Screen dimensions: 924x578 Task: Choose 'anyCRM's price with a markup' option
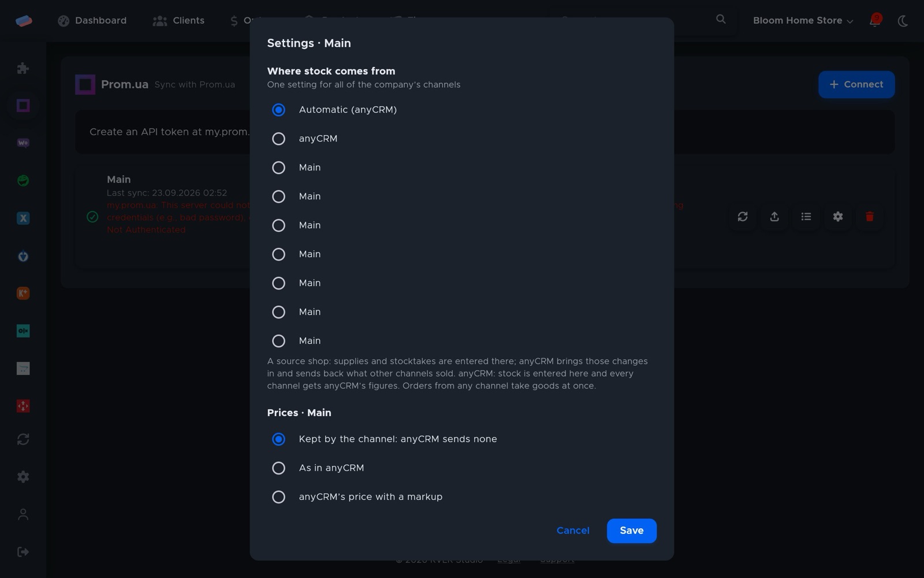click(x=278, y=497)
